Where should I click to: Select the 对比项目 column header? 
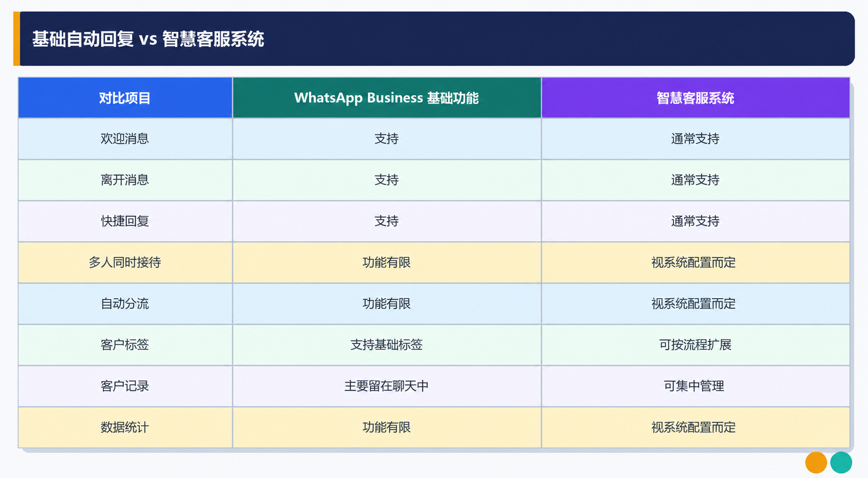pos(125,98)
